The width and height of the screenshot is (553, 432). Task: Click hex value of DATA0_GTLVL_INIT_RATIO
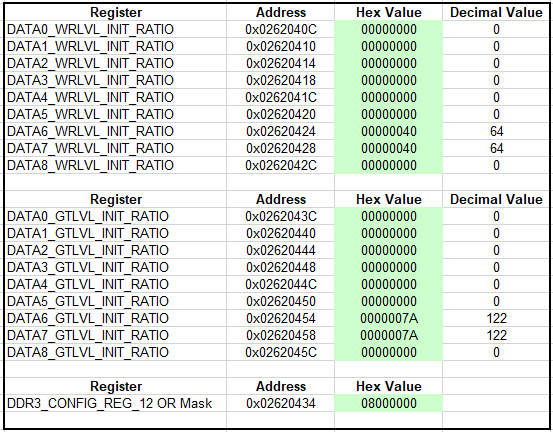[389, 216]
